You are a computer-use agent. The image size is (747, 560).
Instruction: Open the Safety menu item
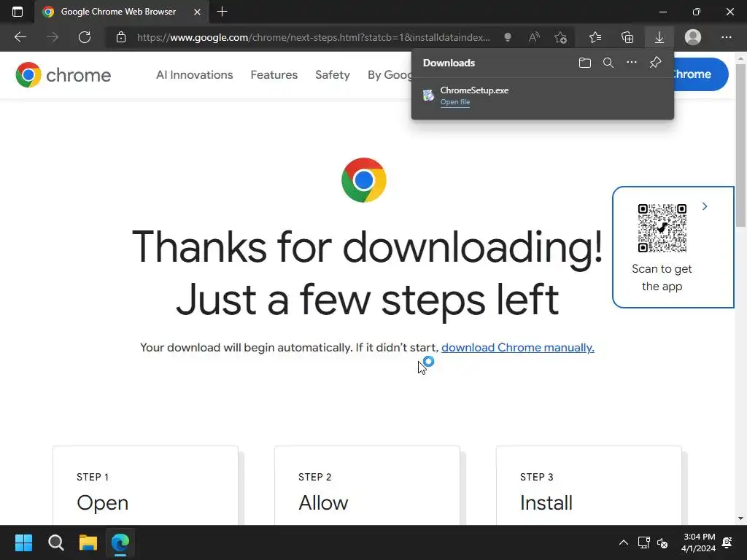333,75
